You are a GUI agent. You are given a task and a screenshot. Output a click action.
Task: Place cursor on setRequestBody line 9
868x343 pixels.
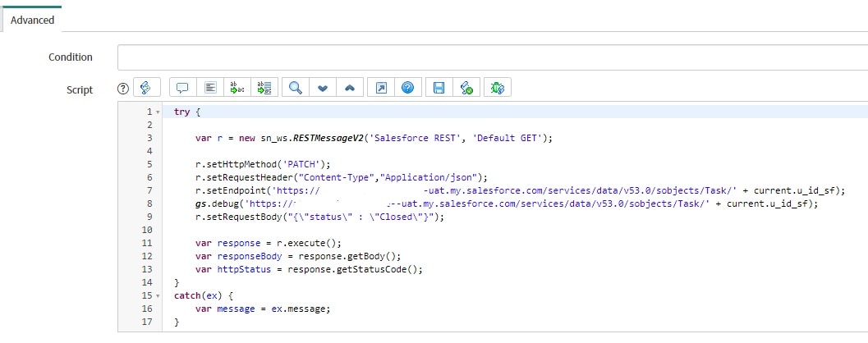(x=320, y=217)
